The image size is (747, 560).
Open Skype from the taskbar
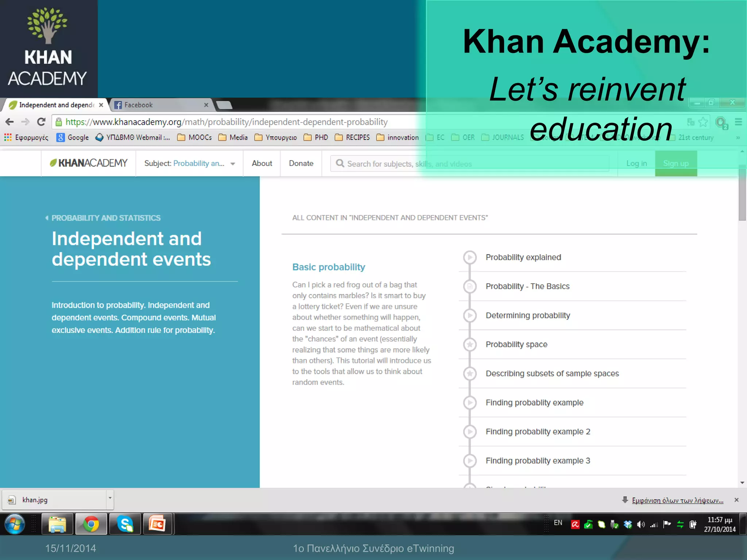(125, 524)
